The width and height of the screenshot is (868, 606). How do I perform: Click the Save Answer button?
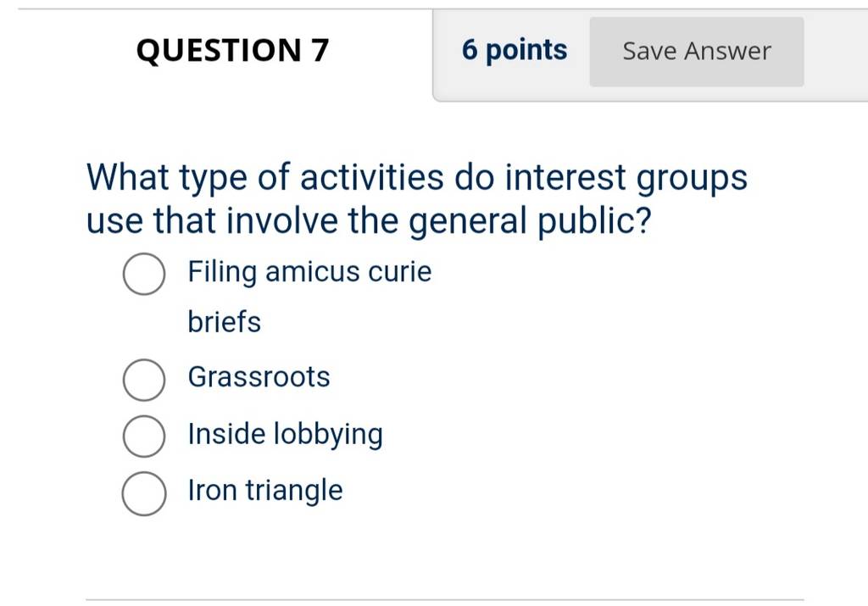point(697,52)
